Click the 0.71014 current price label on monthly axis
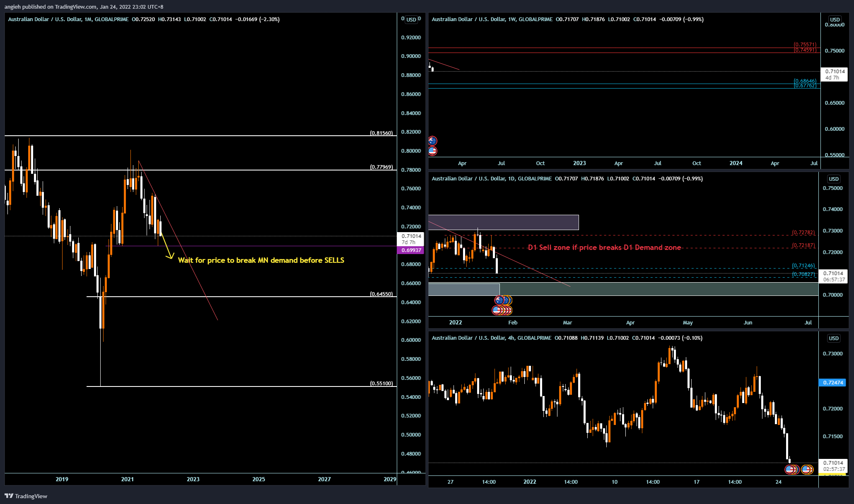 point(411,239)
